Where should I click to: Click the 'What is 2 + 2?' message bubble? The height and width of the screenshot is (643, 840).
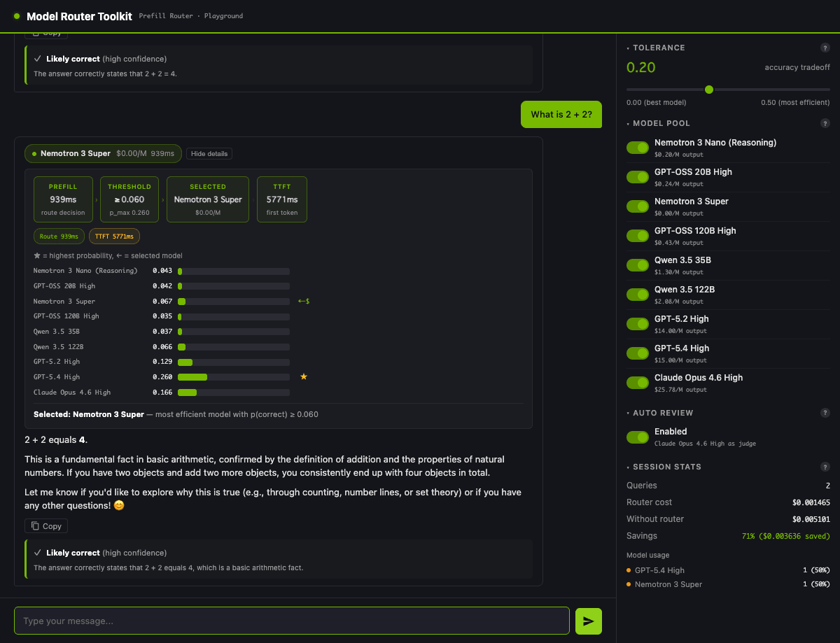[561, 115]
